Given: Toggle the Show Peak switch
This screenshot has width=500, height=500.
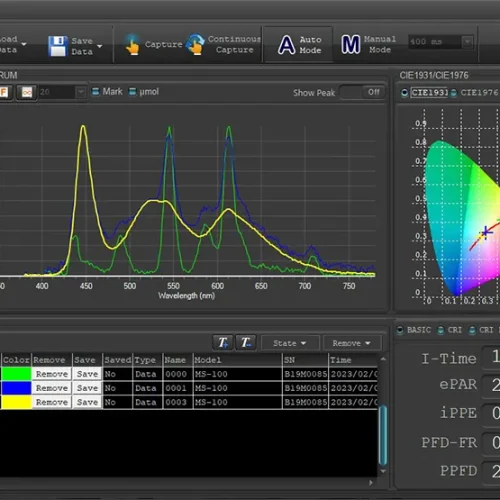Looking at the screenshot, I should 363,92.
